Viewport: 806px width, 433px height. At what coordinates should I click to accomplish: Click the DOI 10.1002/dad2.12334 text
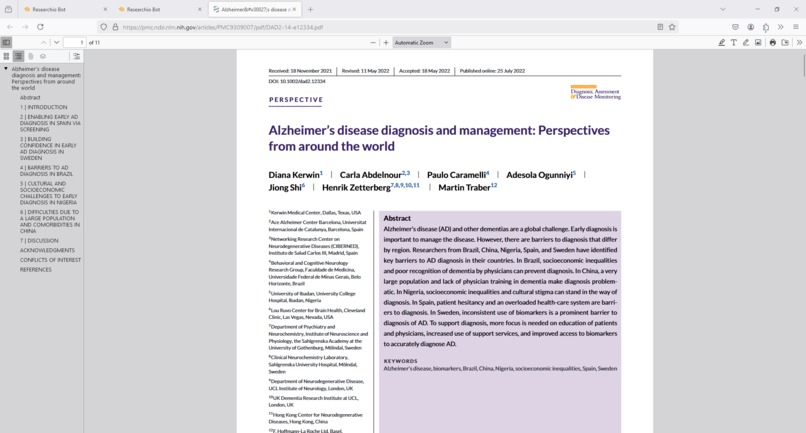point(297,81)
